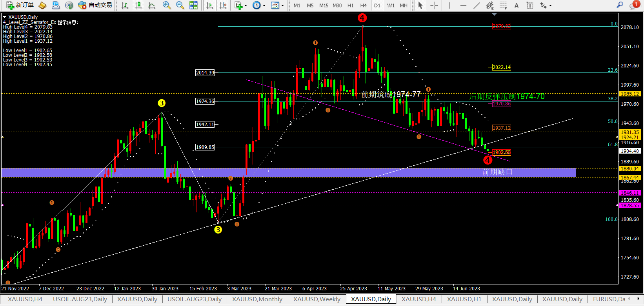Zoom in on the chart
Viewport: 644px width, 306px height.
(167, 5)
